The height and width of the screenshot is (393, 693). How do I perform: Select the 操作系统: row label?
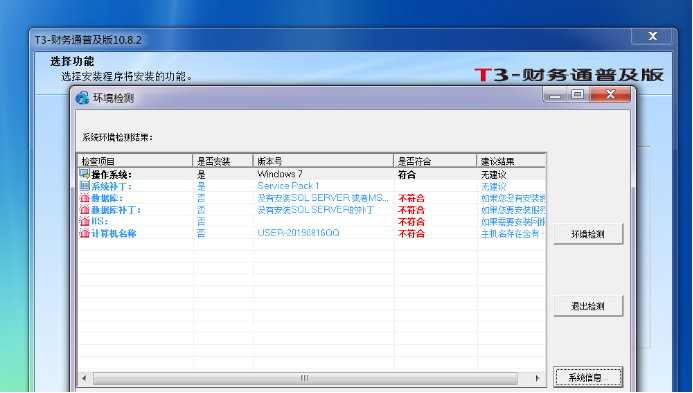tap(111, 175)
